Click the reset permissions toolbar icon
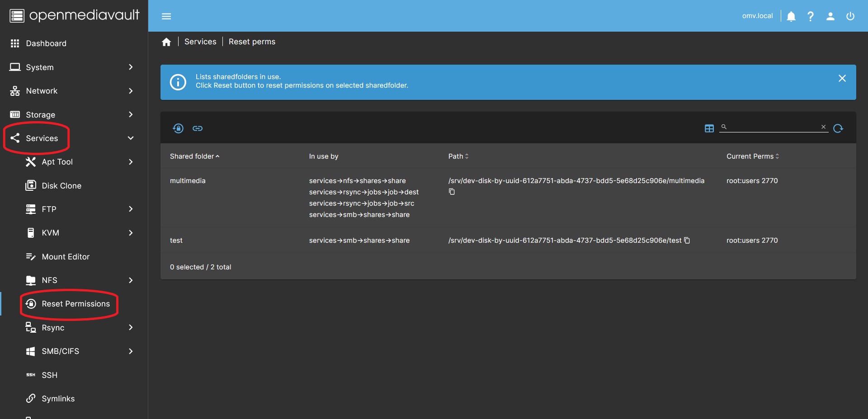 (178, 128)
